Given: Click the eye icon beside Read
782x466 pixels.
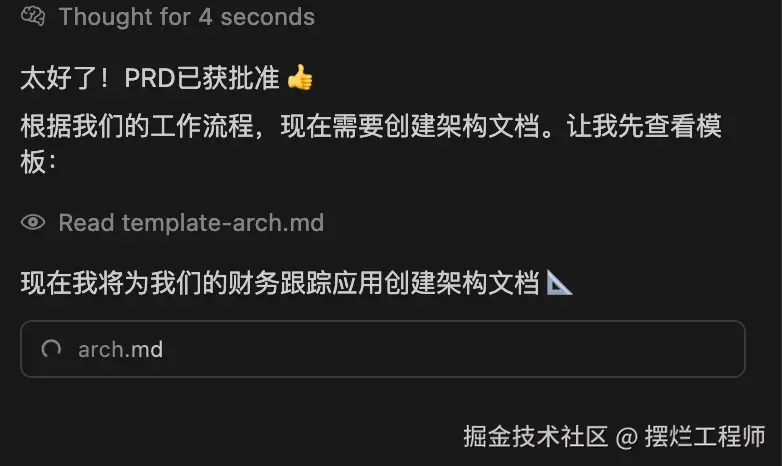Looking at the screenshot, I should 33,222.
